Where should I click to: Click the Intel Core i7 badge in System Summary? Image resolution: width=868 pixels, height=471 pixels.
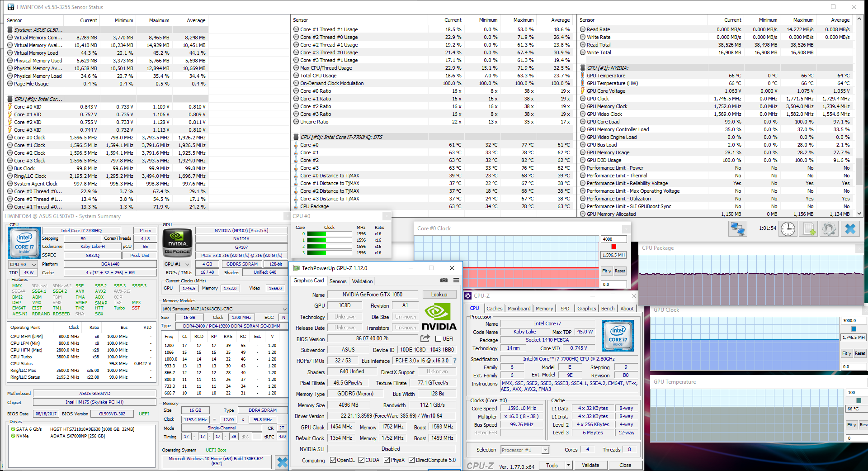(x=24, y=243)
